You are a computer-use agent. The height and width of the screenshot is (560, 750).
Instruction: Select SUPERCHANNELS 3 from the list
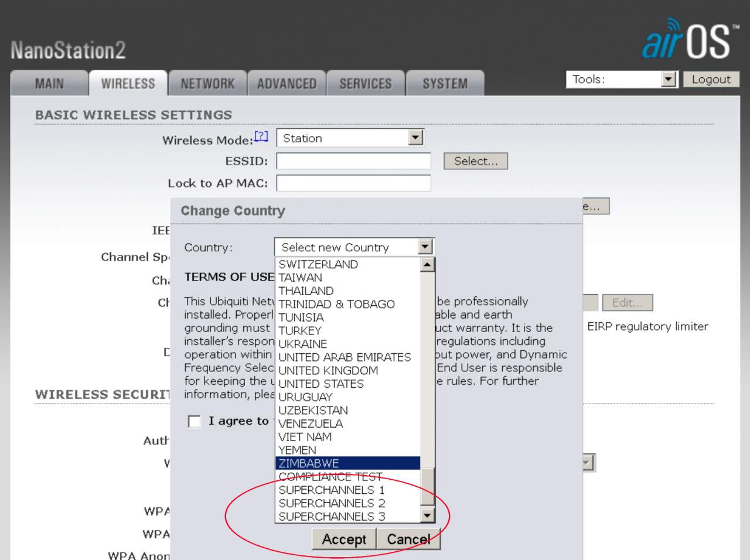pyautogui.click(x=348, y=517)
